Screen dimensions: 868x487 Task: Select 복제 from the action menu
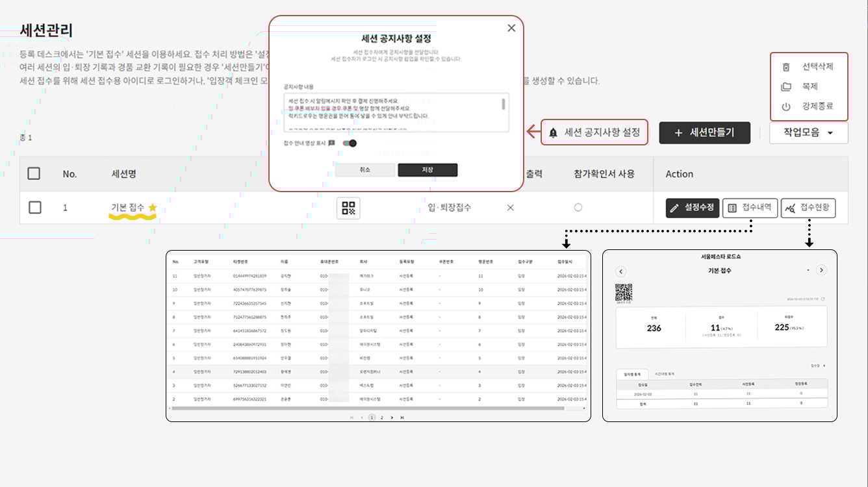point(810,86)
